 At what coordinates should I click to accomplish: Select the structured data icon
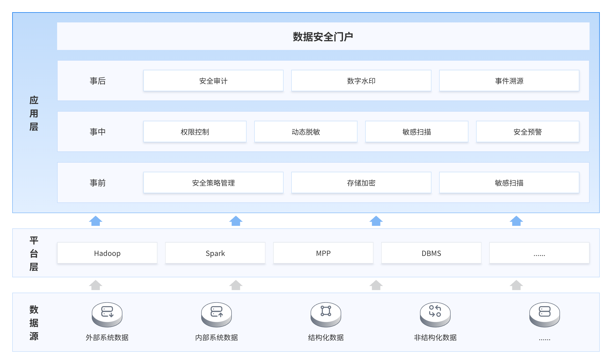tap(326, 314)
